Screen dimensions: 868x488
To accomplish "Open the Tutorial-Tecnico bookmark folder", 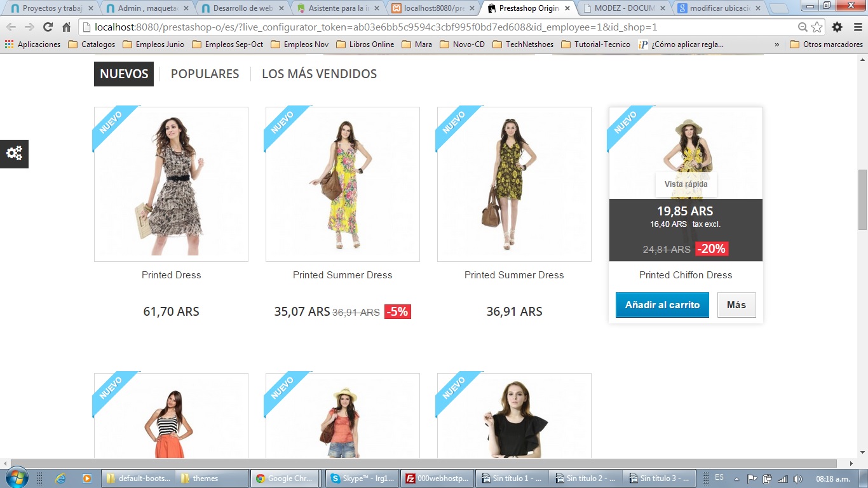I will pos(595,44).
